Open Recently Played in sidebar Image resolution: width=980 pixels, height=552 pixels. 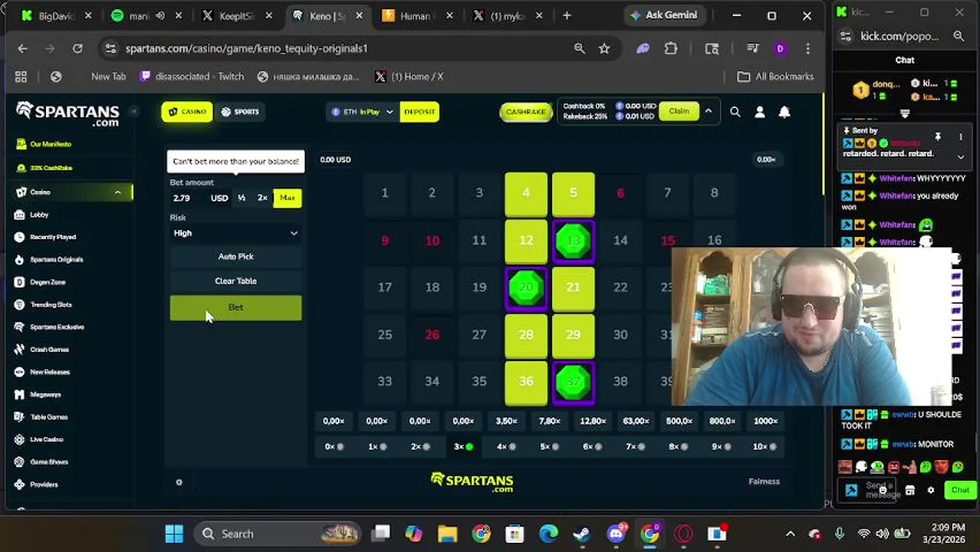(52, 237)
